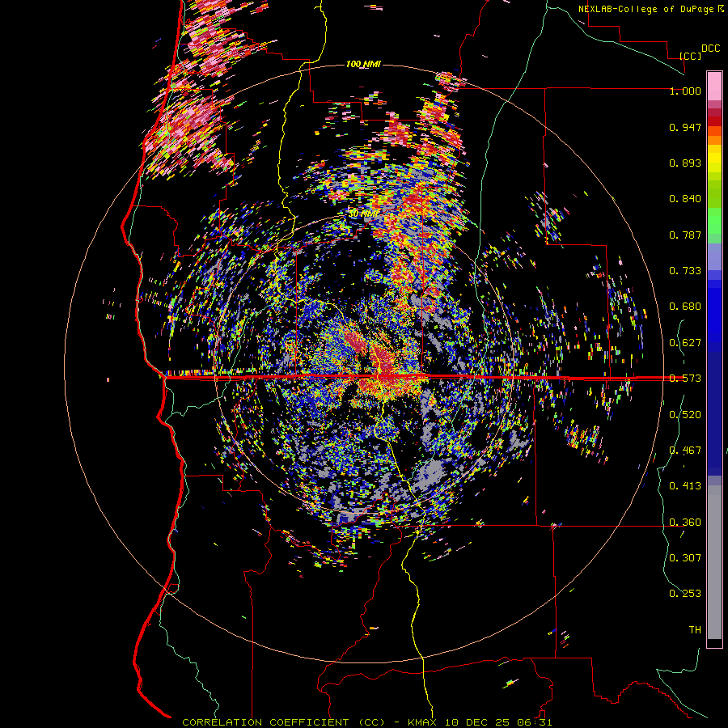Click the 0.467 scale value

tap(685, 451)
